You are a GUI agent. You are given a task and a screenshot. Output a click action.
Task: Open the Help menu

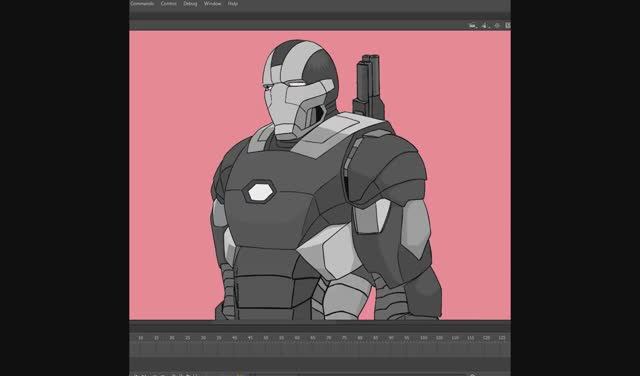click(x=233, y=4)
